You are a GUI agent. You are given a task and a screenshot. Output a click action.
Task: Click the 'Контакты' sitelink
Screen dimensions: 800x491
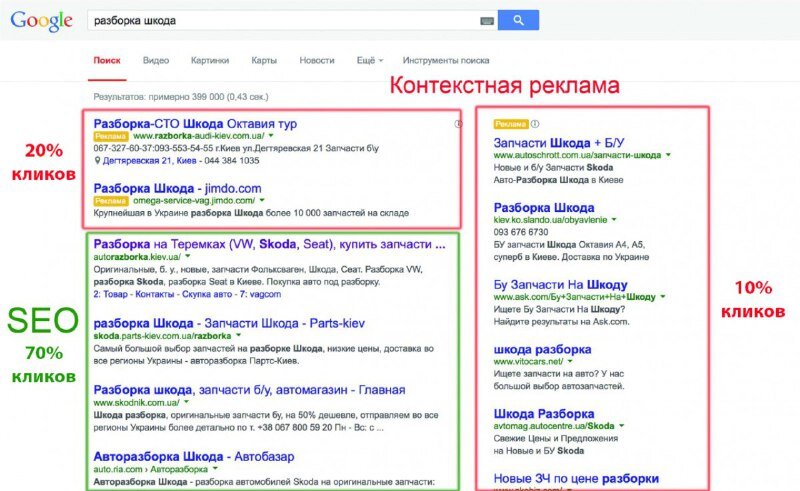click(x=155, y=294)
